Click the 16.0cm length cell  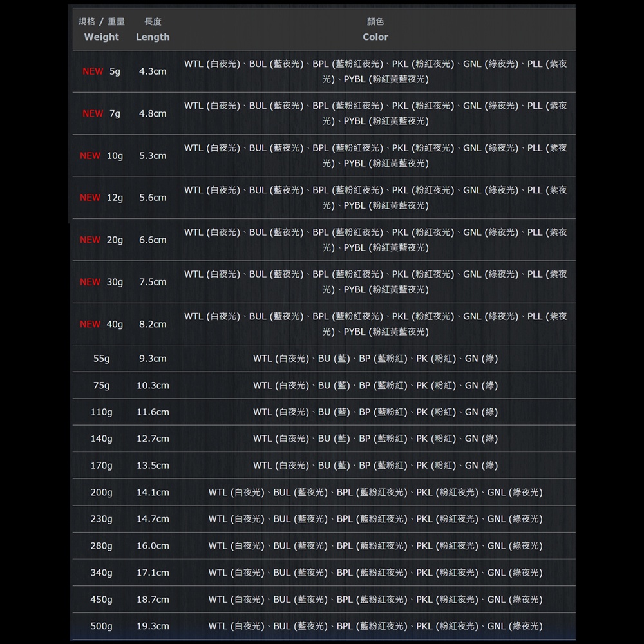(x=153, y=546)
